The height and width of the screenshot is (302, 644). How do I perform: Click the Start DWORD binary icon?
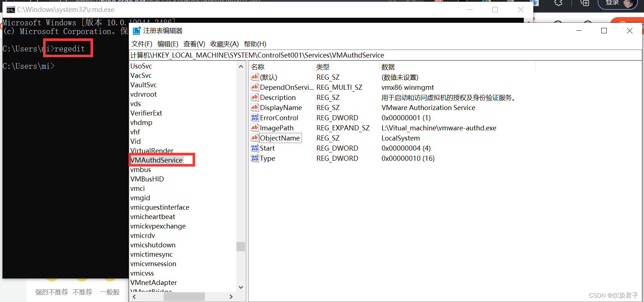(x=255, y=148)
